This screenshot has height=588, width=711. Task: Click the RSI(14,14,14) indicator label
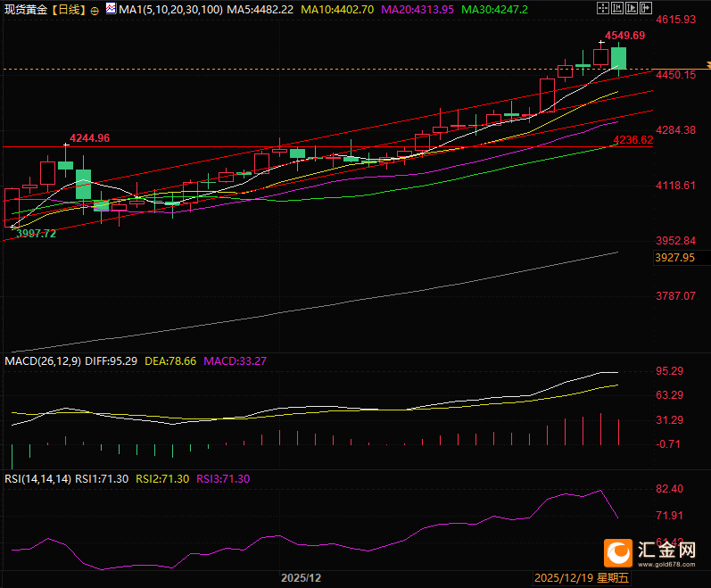(x=37, y=479)
